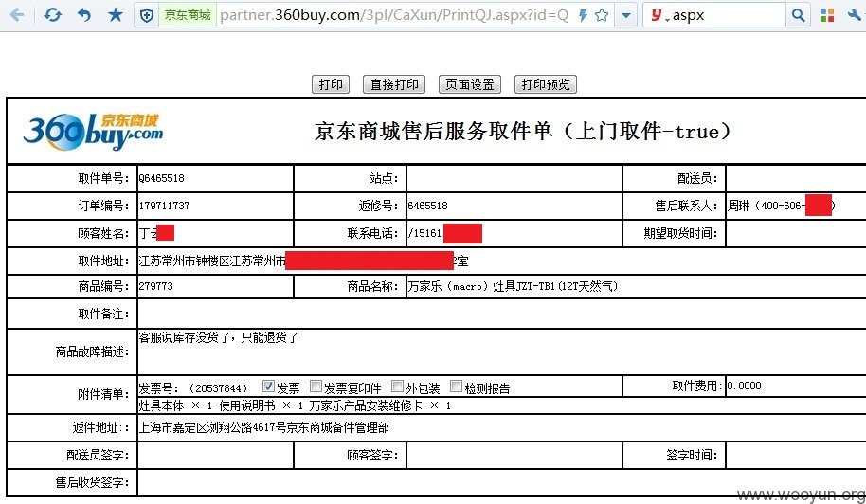Click the undo curved arrow icon

click(x=84, y=15)
